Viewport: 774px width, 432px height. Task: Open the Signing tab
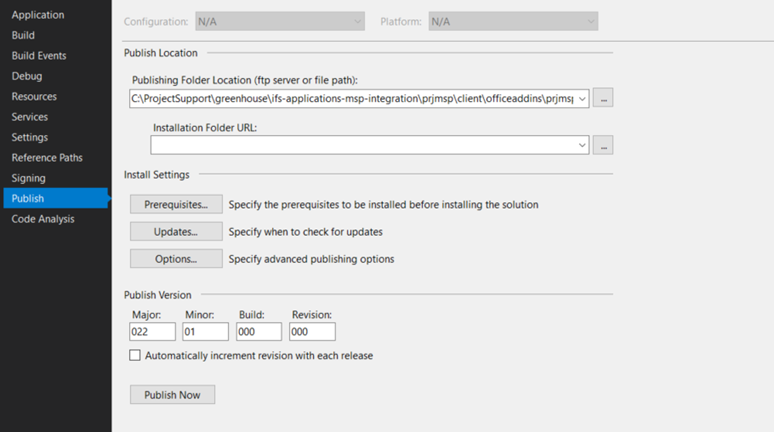[28, 178]
